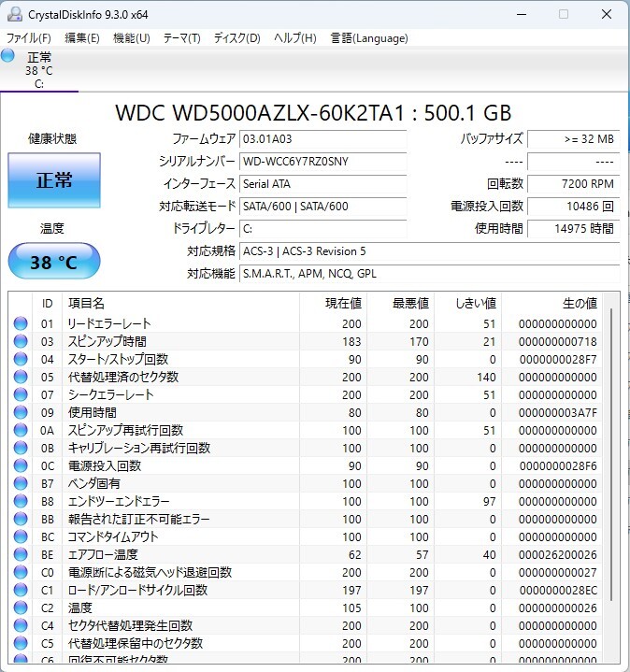Click the 38 °C temperature button
Image resolution: width=630 pixels, height=672 pixels.
(54, 261)
